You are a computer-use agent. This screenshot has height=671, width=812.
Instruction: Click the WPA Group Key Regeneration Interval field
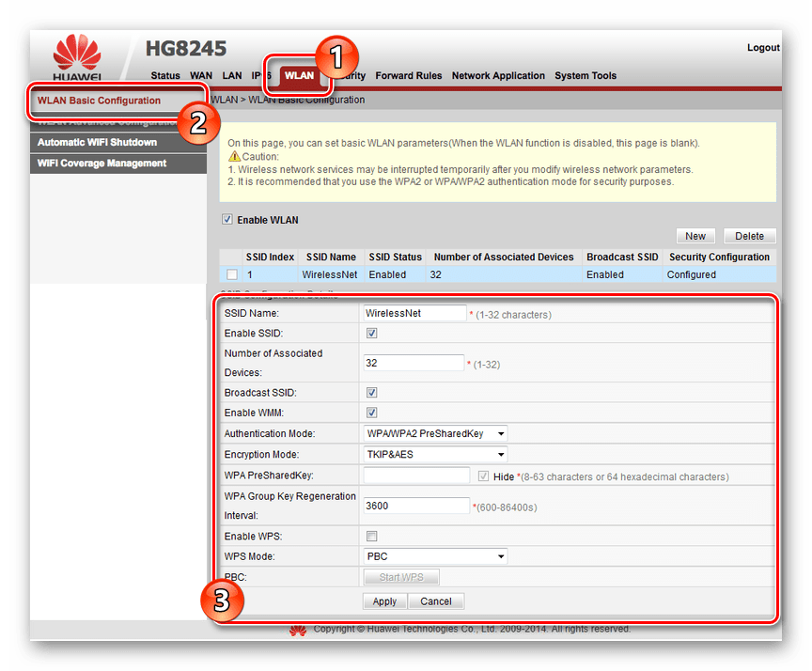coord(416,506)
